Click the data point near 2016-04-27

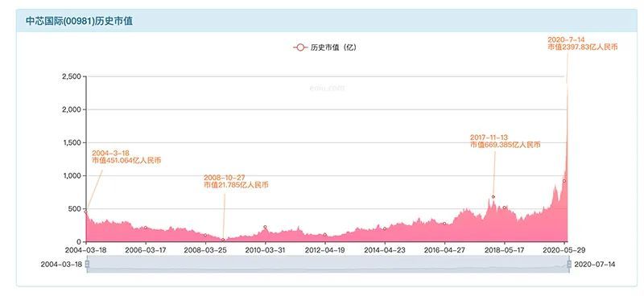[444, 224]
